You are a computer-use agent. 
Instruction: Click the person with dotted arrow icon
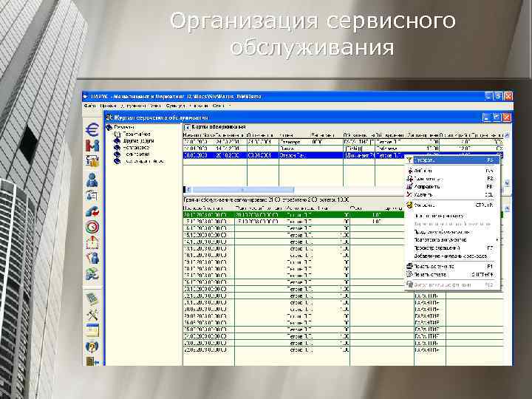92,258
